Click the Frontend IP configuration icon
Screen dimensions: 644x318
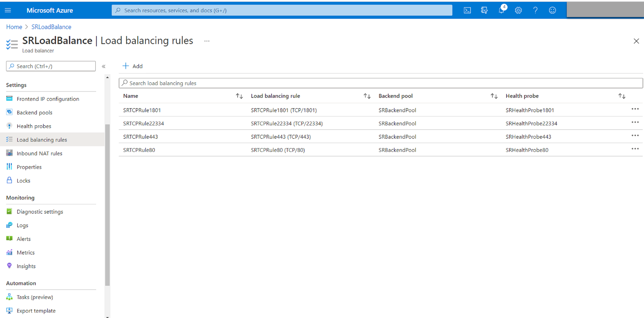coord(9,99)
